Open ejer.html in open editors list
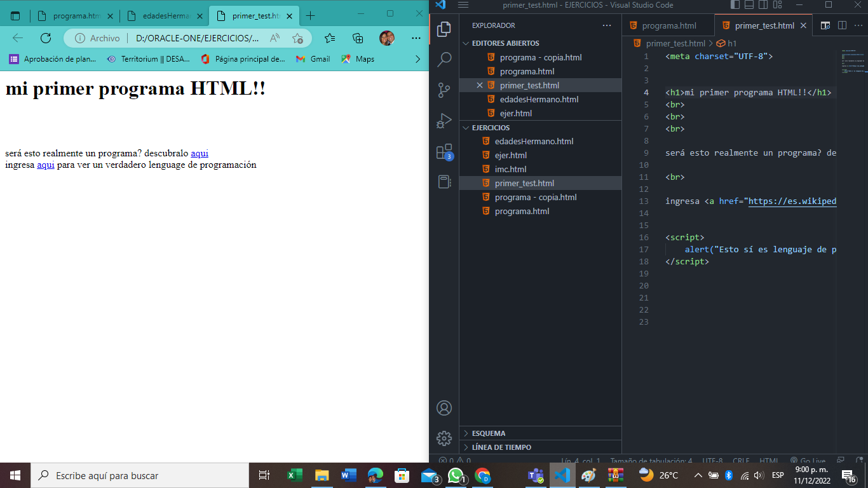 pos(540,113)
